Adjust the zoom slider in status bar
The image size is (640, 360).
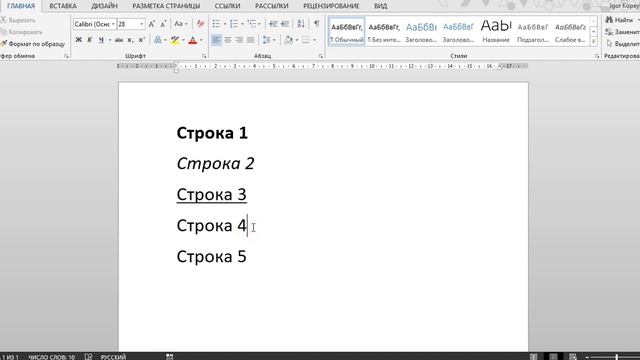(616, 357)
